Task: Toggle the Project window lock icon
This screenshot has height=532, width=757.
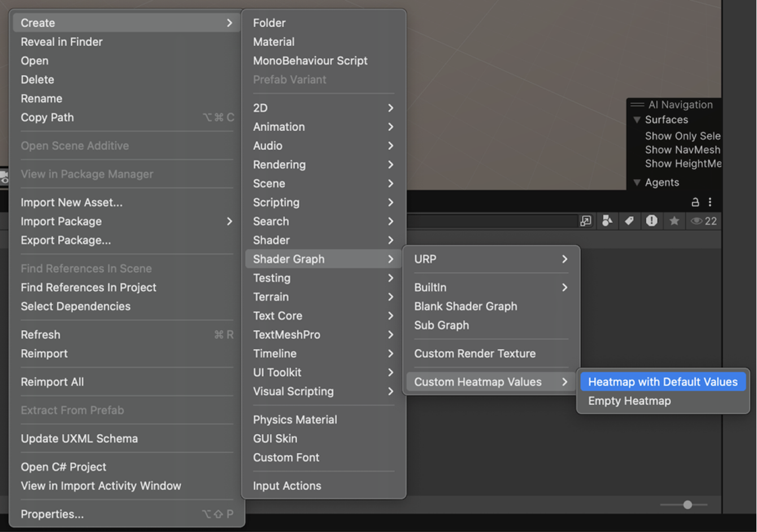Action: [x=695, y=202]
